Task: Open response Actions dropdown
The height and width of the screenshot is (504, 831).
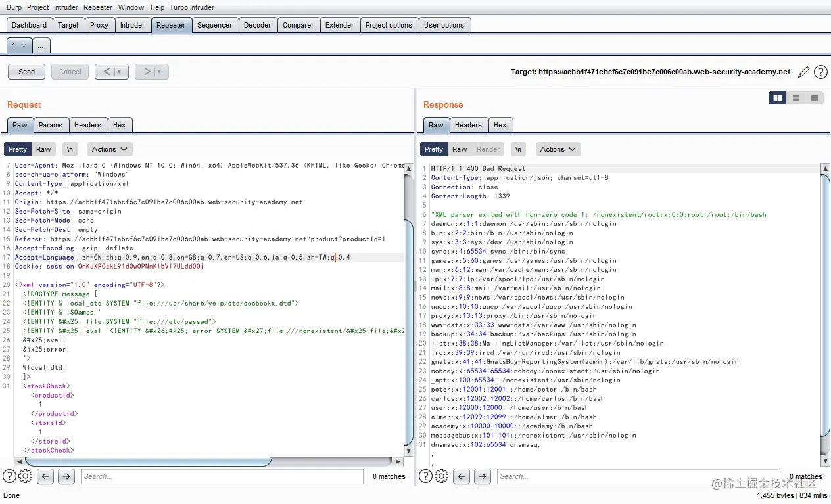Action: point(558,149)
